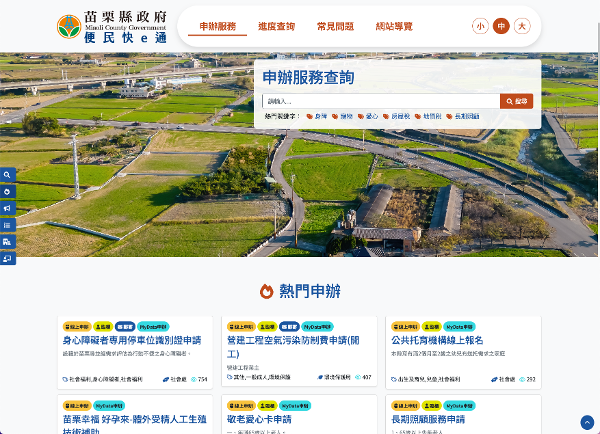Image resolution: width=600 pixels, height=434 pixels.
Task: Set font size to medium (中)
Action: (501, 27)
